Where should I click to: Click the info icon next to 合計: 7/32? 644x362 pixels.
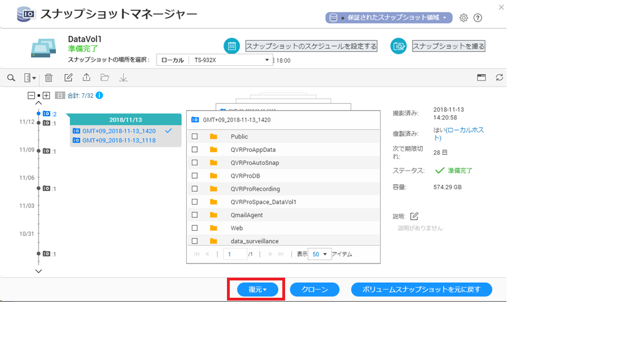pos(100,96)
